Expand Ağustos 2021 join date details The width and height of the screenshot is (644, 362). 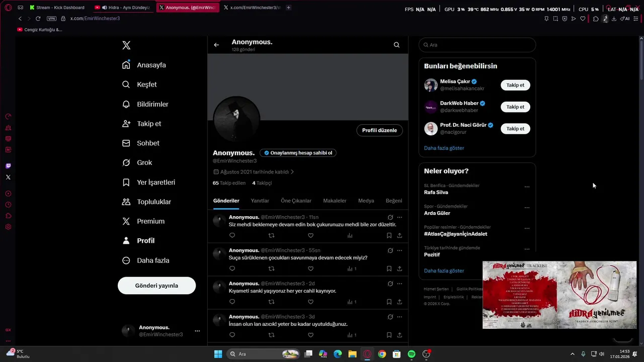coord(254,172)
